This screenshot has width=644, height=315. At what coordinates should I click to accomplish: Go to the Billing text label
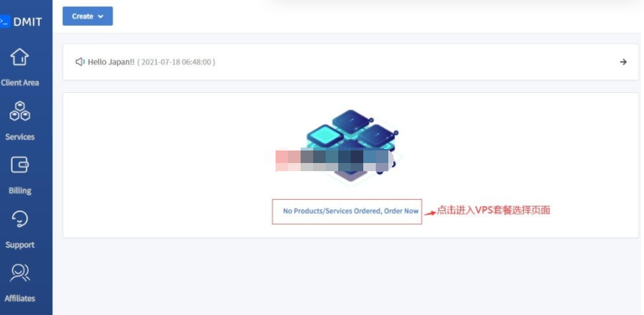tap(20, 190)
